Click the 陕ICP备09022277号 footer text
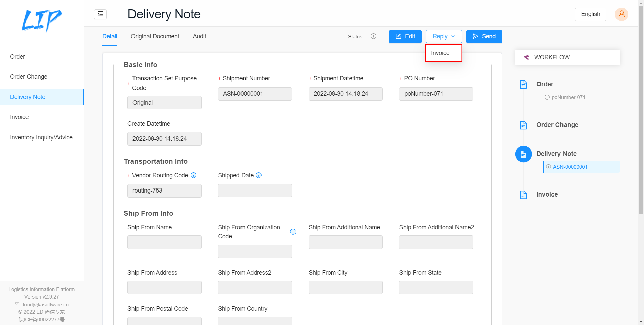This screenshot has width=644, height=325. pos(42,319)
